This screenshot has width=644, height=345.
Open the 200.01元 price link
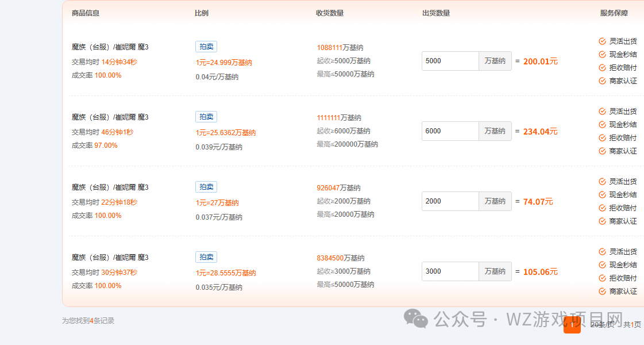pos(539,60)
